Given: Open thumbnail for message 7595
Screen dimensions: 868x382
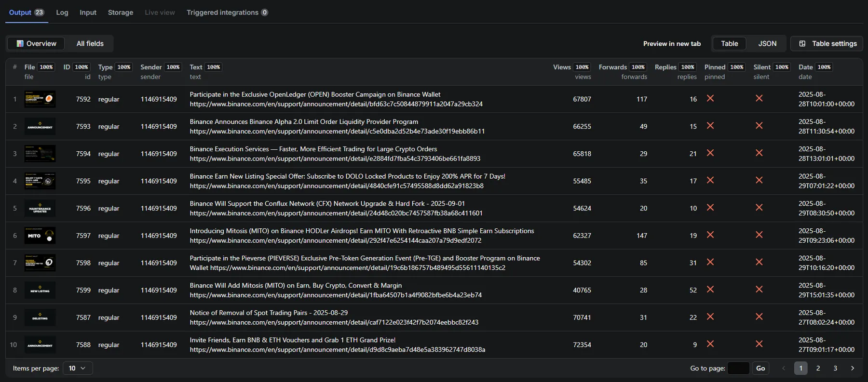Looking at the screenshot, I should 40,181.
